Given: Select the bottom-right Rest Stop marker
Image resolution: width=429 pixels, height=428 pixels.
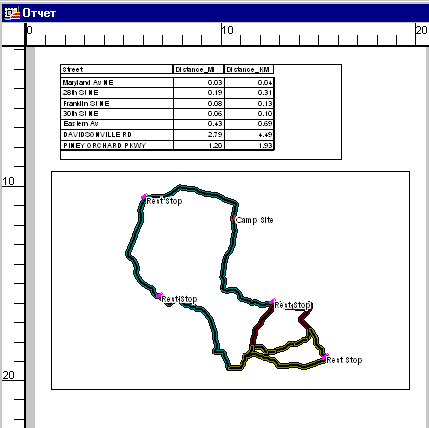Looking at the screenshot, I should pos(325,356).
